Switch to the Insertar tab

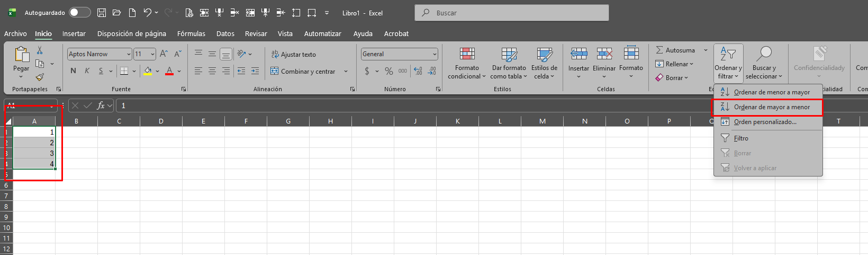click(74, 33)
